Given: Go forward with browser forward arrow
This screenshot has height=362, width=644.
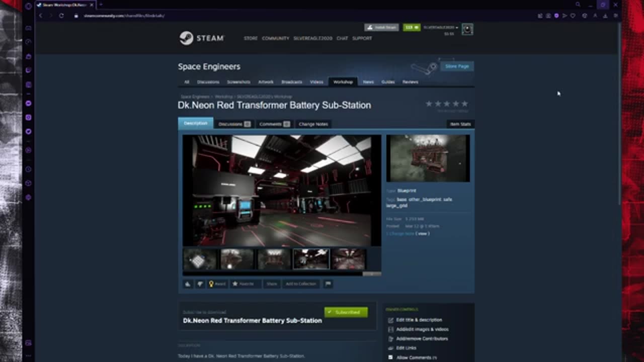Looking at the screenshot, I should 51,16.
